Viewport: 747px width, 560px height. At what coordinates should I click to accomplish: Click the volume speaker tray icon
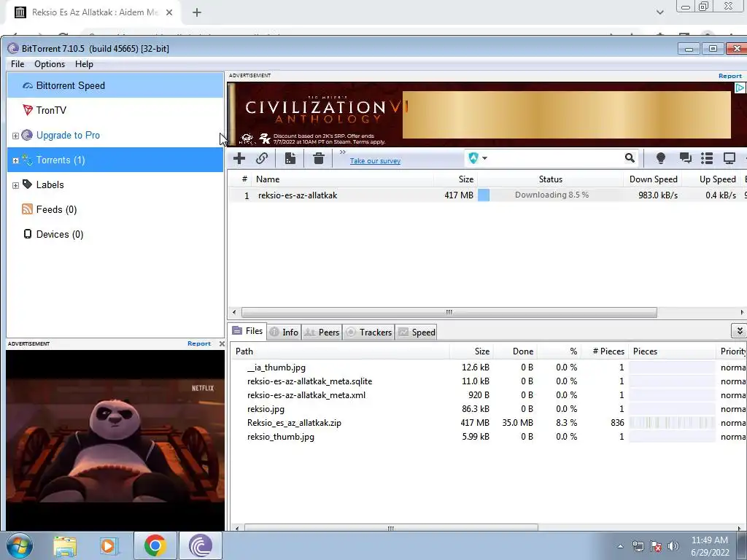[x=673, y=546]
